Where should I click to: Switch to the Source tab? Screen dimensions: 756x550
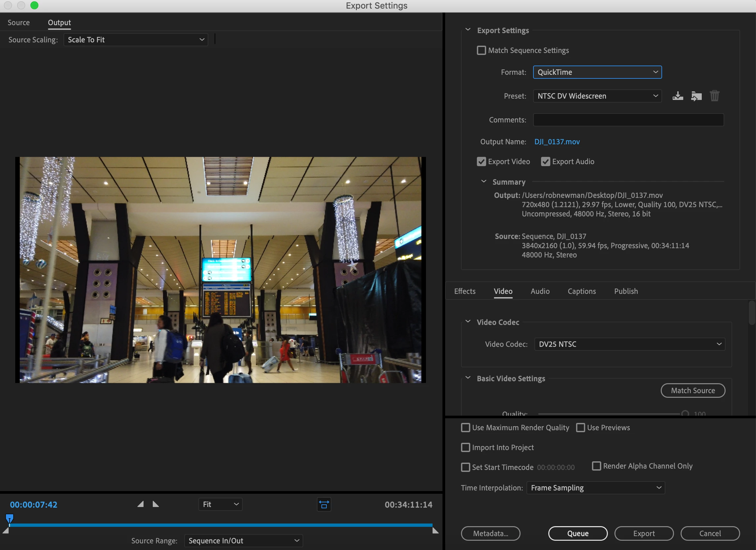19,23
